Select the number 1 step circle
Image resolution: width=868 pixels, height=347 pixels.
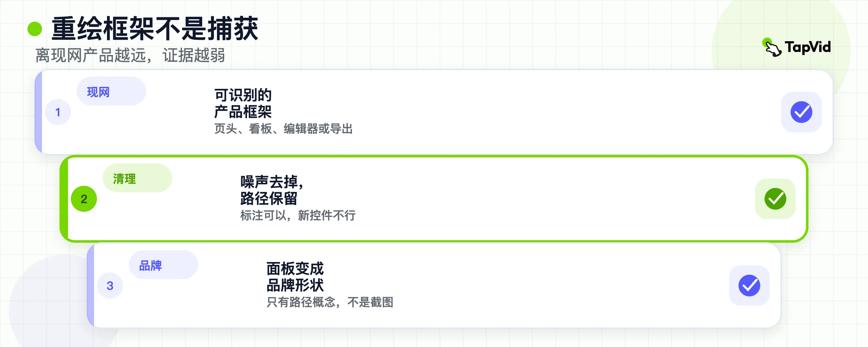(x=58, y=112)
